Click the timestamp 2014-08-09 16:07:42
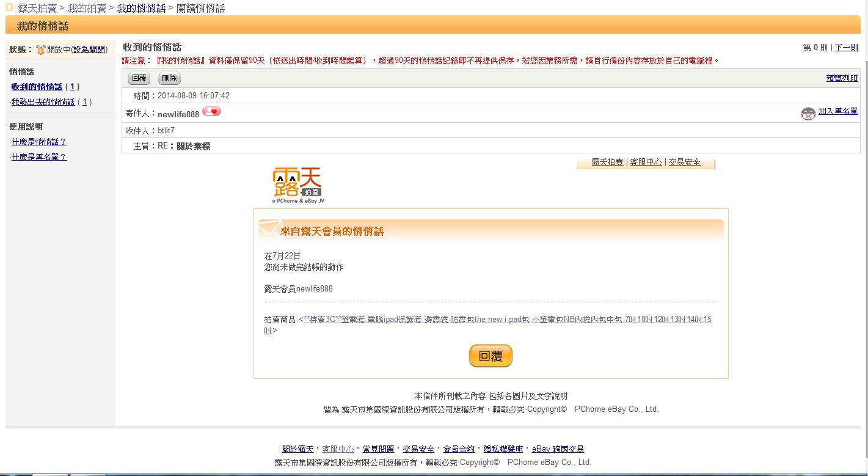The image size is (868, 476). [x=194, y=96]
